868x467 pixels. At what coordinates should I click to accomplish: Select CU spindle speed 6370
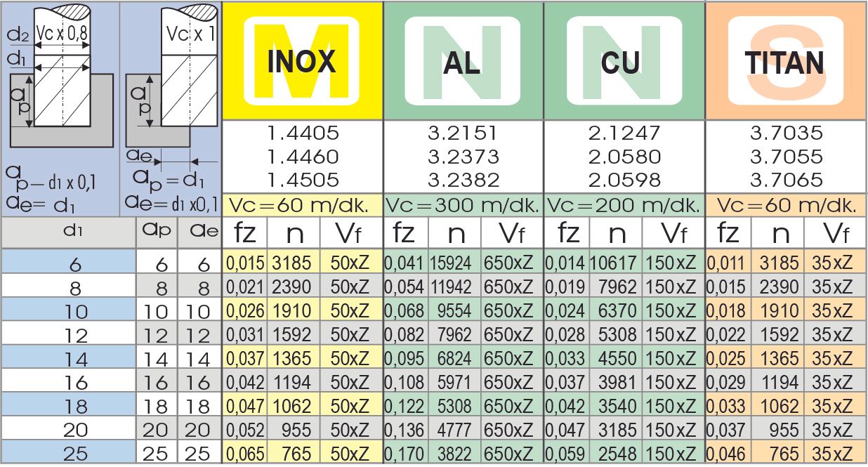(x=619, y=311)
